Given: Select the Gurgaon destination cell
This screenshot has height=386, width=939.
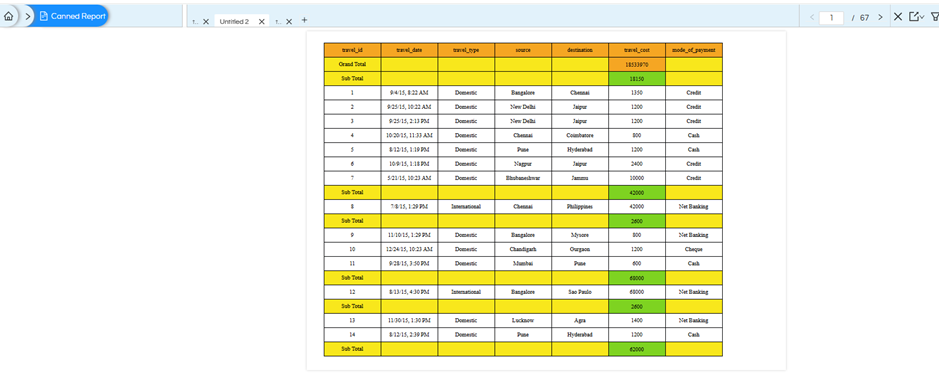Looking at the screenshot, I should pyautogui.click(x=580, y=249).
